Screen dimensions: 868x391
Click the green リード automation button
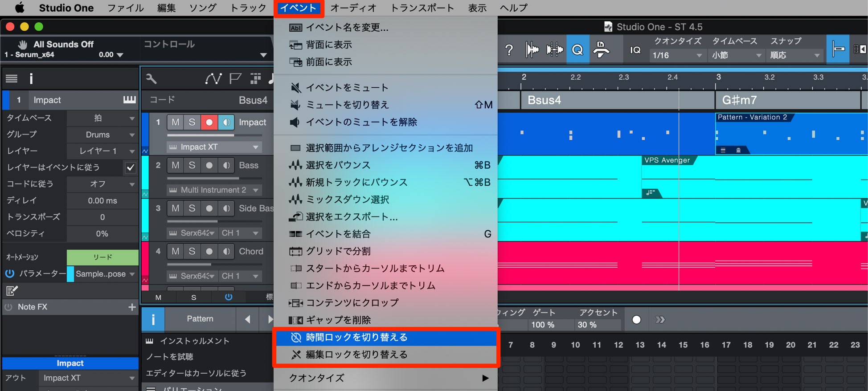point(102,257)
